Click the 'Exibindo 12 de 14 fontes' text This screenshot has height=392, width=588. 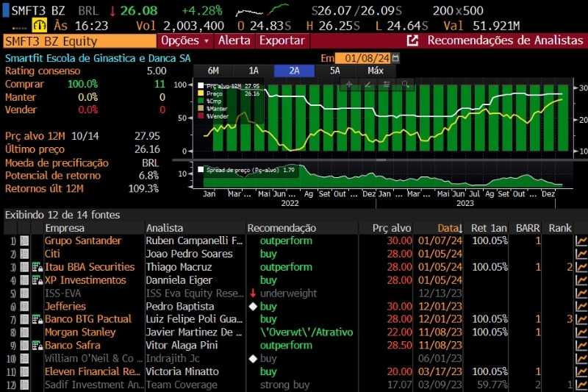tap(62, 215)
